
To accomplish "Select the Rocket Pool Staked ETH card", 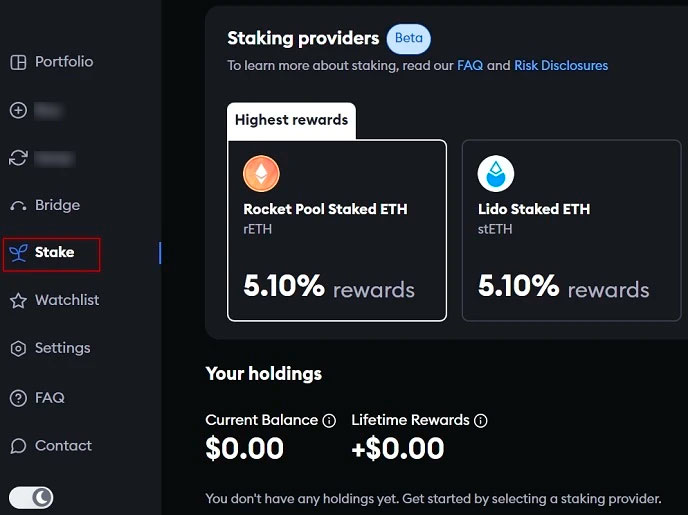I will pyautogui.click(x=337, y=230).
